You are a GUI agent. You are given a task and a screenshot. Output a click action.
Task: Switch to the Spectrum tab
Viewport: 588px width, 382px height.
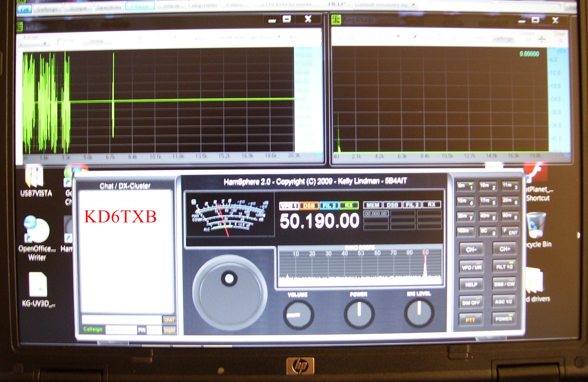click(x=109, y=7)
